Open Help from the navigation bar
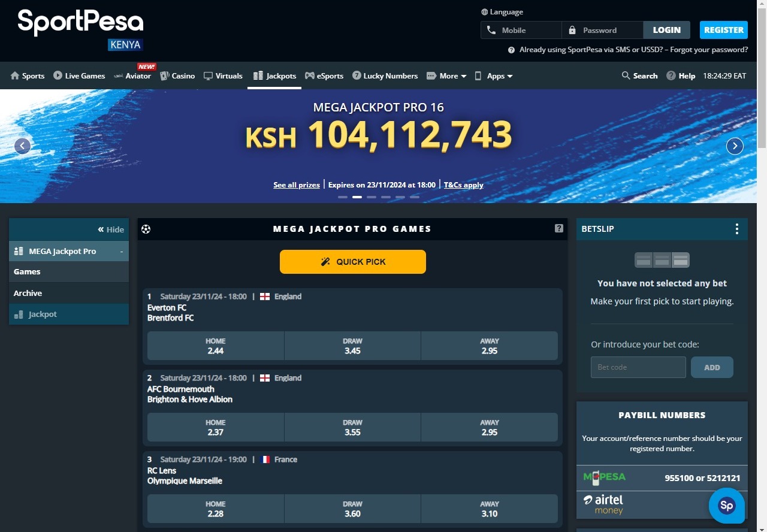Screen dimensions: 767x532 [x=681, y=76]
